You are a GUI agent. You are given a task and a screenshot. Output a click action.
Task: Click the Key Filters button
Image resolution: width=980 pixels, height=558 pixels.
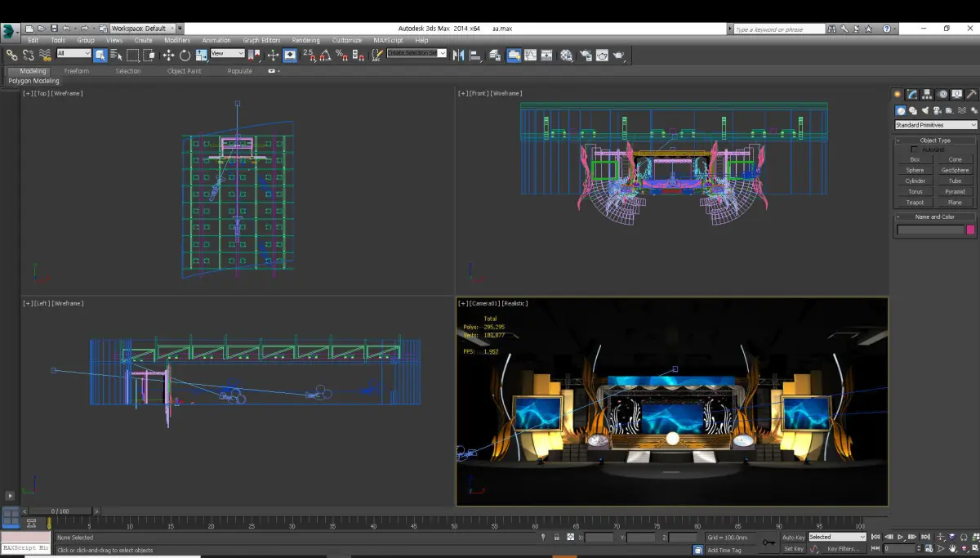pyautogui.click(x=841, y=549)
